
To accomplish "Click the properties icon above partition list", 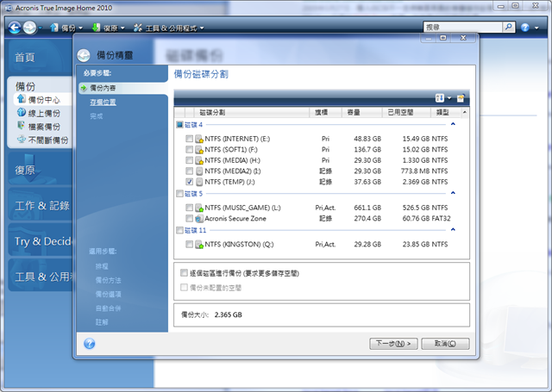I will [461, 98].
